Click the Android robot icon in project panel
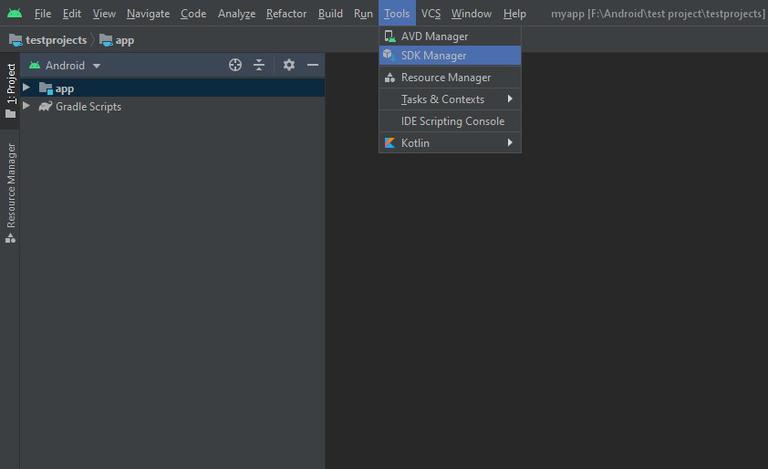 coord(34,65)
